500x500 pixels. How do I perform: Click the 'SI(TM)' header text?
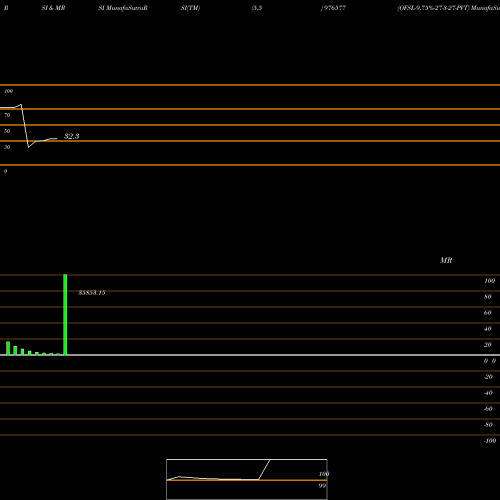click(x=190, y=8)
